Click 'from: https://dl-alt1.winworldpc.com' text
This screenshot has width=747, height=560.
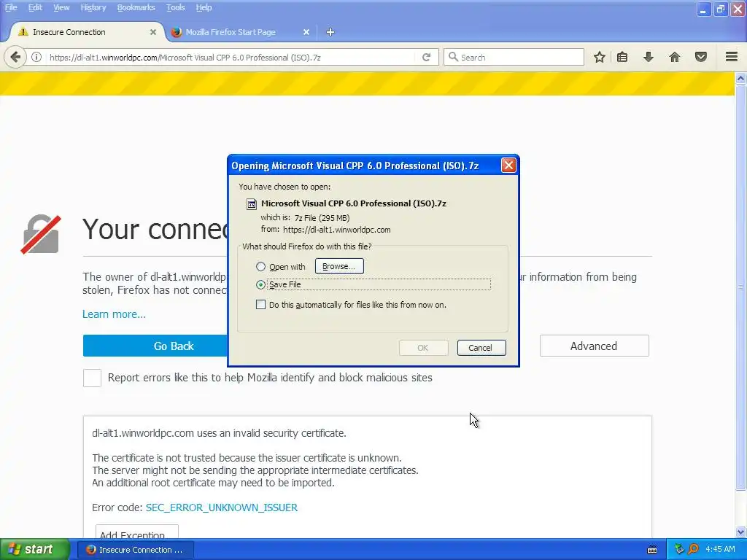[x=325, y=230]
